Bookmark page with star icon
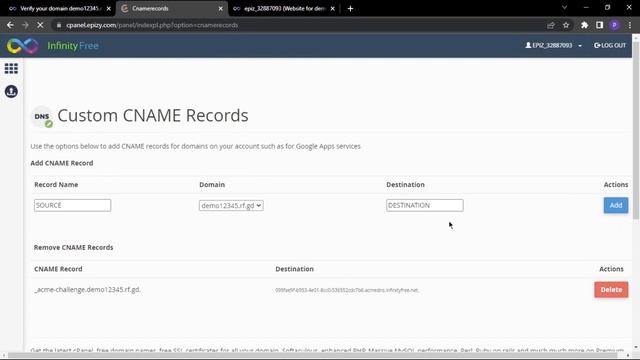 coord(566,25)
